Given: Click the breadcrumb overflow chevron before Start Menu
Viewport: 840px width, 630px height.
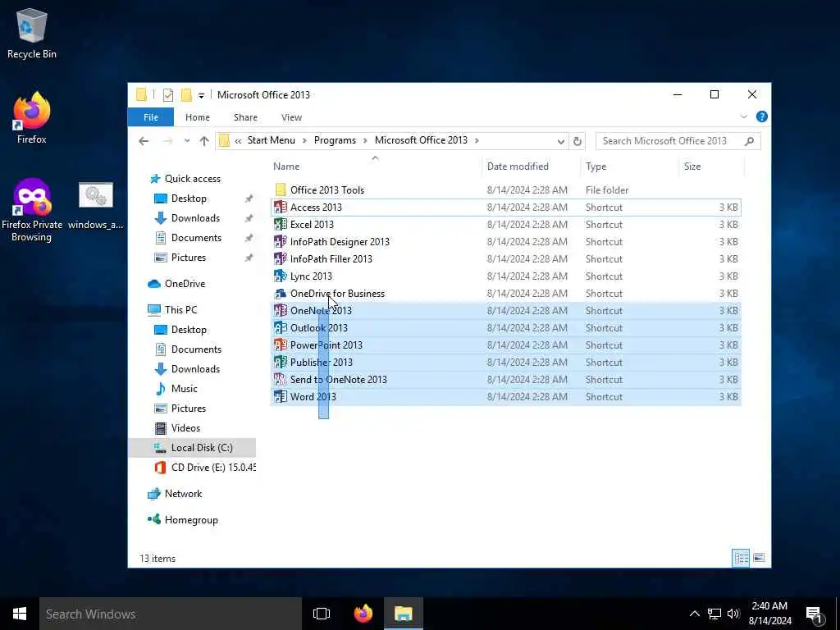Looking at the screenshot, I should click(238, 141).
